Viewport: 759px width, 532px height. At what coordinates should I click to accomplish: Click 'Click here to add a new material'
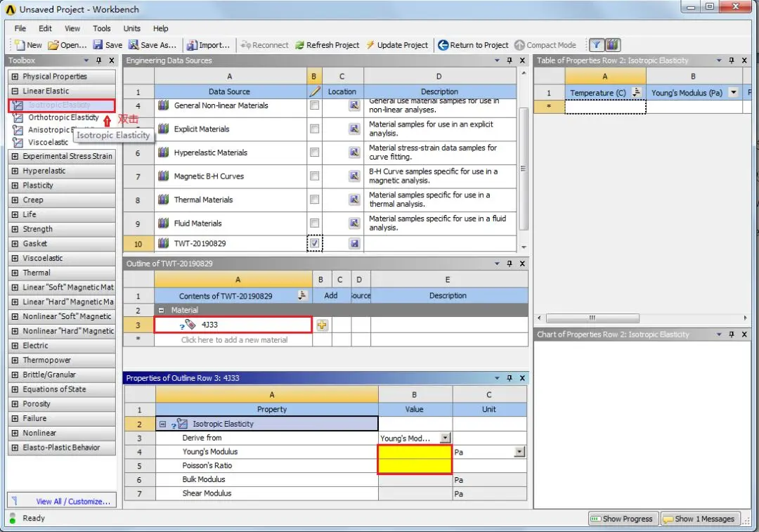[x=234, y=340]
